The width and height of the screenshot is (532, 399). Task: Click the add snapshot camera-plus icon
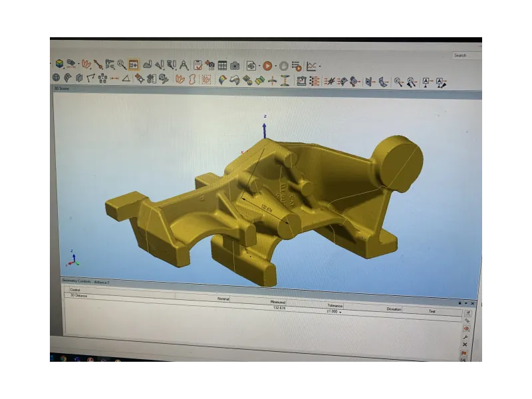coord(209,65)
